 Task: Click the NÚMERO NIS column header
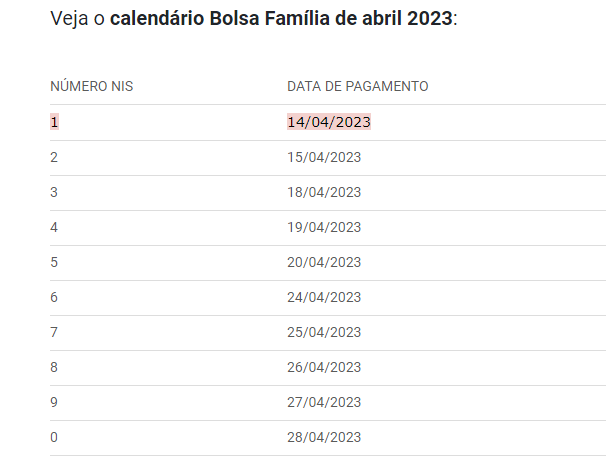tap(91, 86)
